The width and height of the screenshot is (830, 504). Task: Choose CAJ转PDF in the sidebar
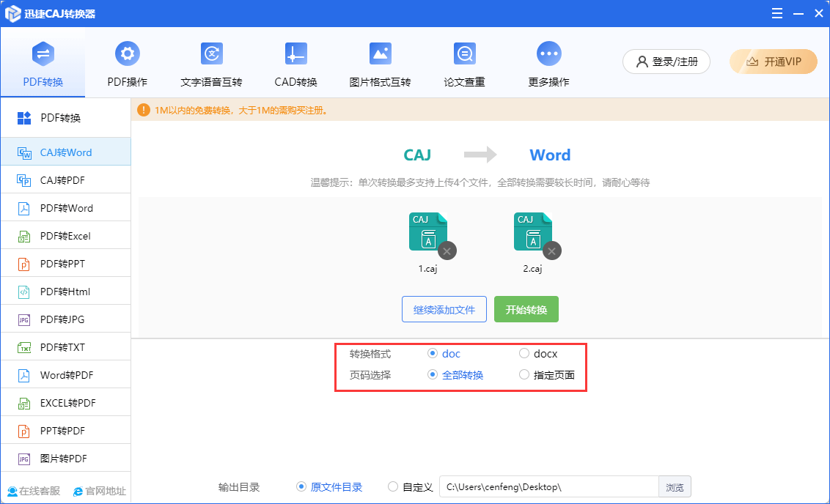pos(67,180)
